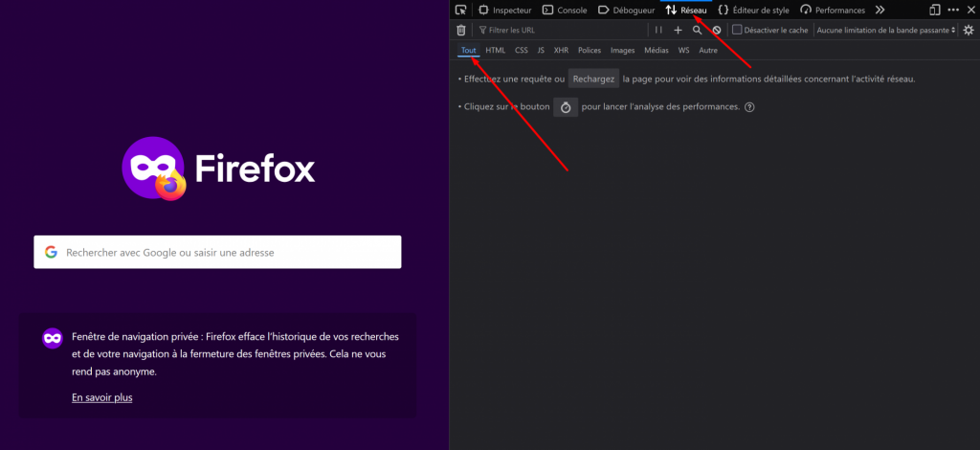The image size is (980, 450).
Task: Click the plus icon in network toolbar
Action: coord(678,30)
